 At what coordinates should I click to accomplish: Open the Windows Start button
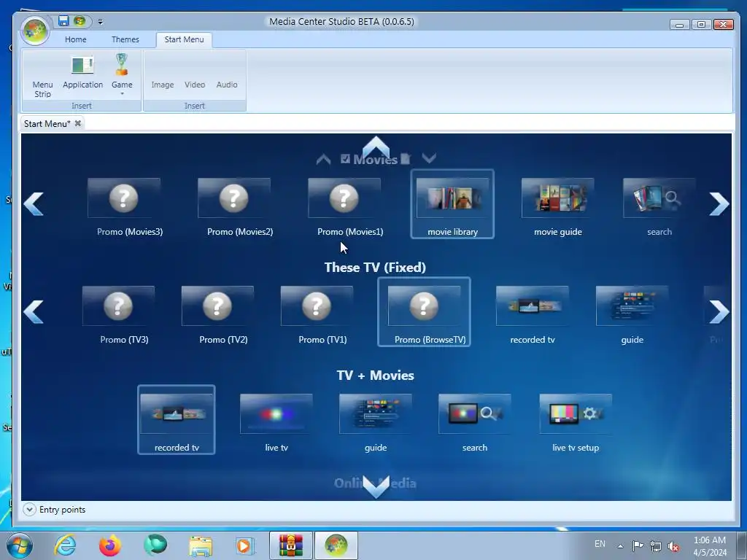coord(20,545)
